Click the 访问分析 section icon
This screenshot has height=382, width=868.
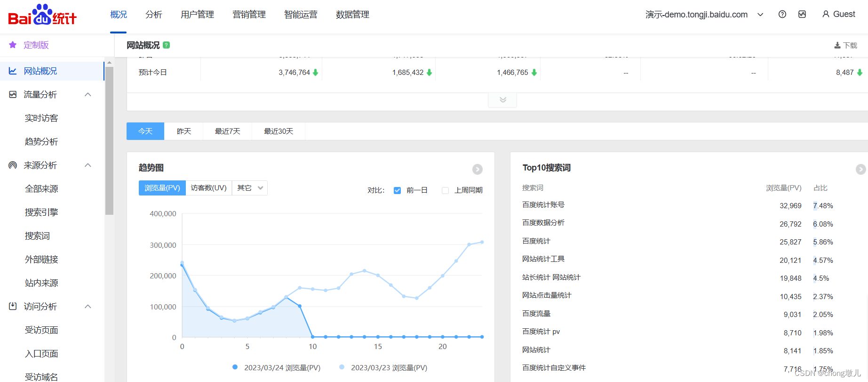click(x=13, y=306)
